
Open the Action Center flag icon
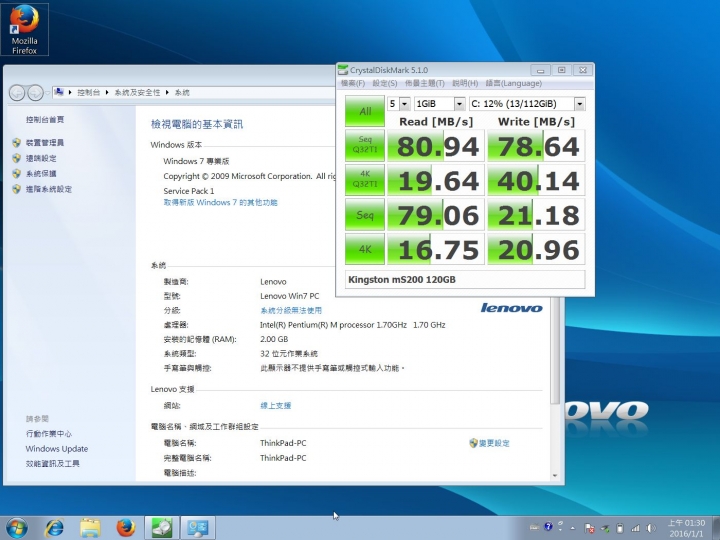click(590, 528)
